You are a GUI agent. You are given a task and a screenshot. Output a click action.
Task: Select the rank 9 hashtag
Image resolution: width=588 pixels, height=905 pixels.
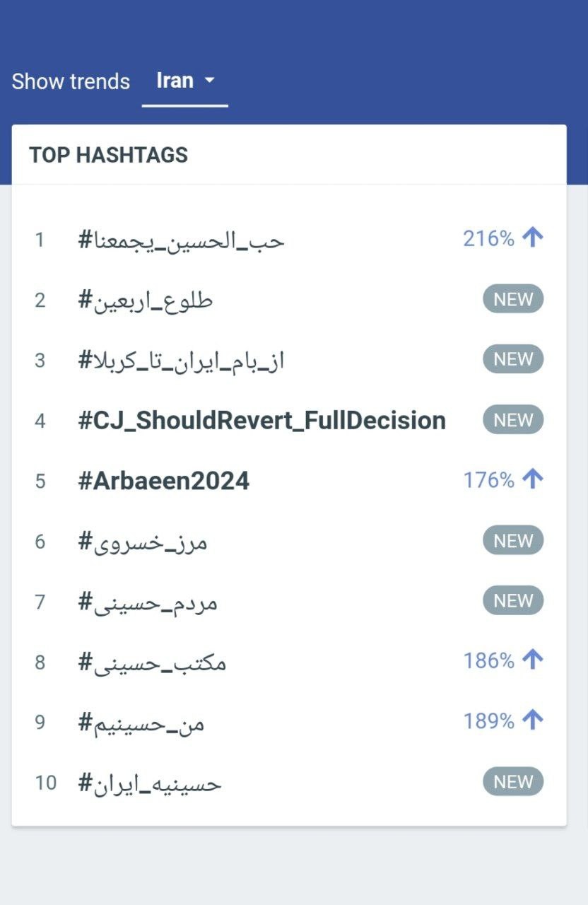[x=141, y=723]
